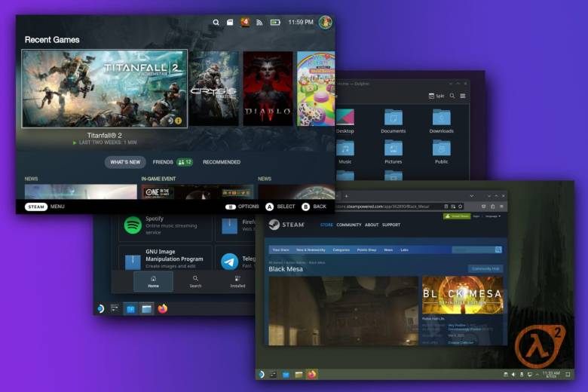Check the battery indicator icon
588x392 pixels.
275,23
